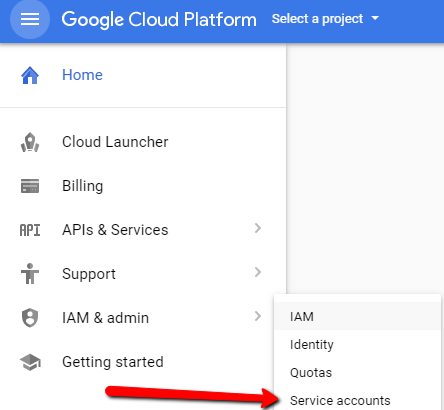Go to the Home link
The width and height of the screenshot is (444, 410).
click(x=82, y=75)
